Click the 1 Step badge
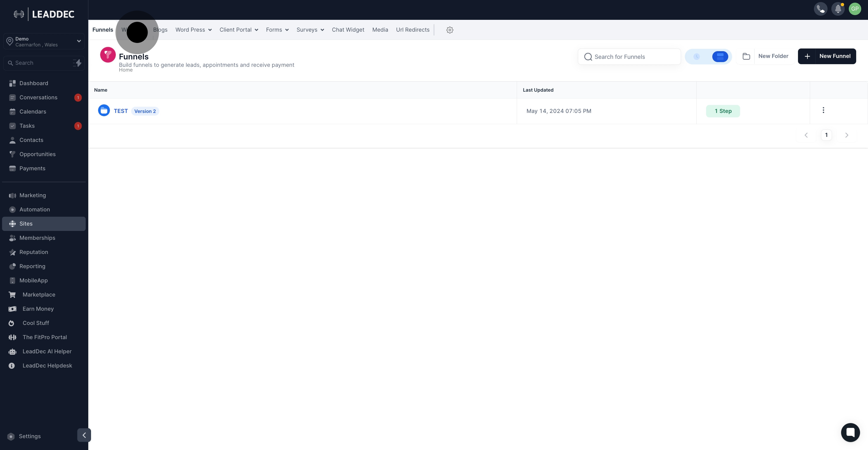868x450 pixels. [x=723, y=111]
